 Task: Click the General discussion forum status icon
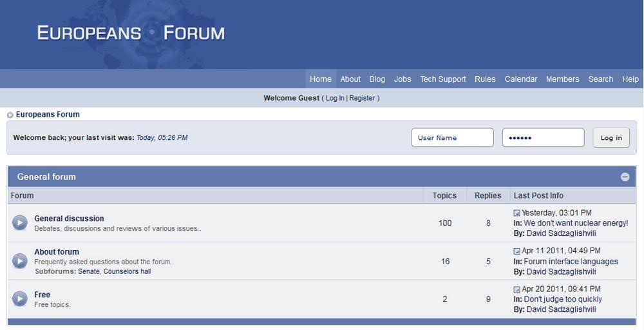[x=19, y=223]
